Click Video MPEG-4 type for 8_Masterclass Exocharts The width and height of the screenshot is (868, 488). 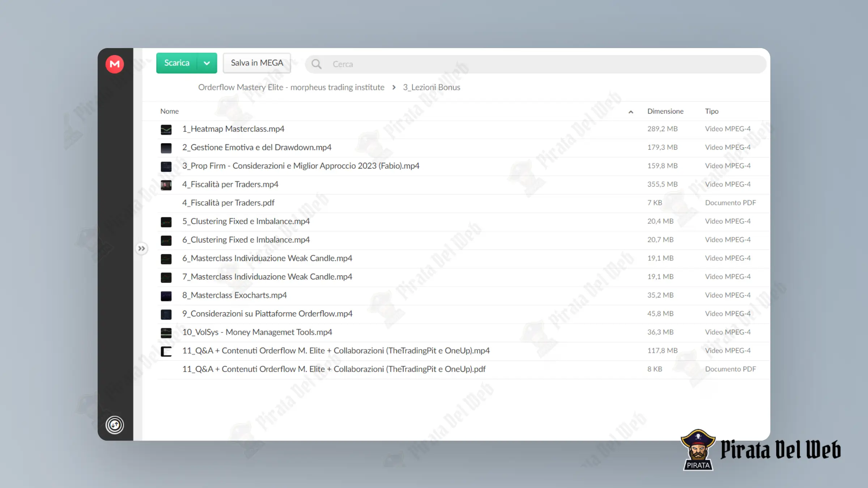point(728,295)
